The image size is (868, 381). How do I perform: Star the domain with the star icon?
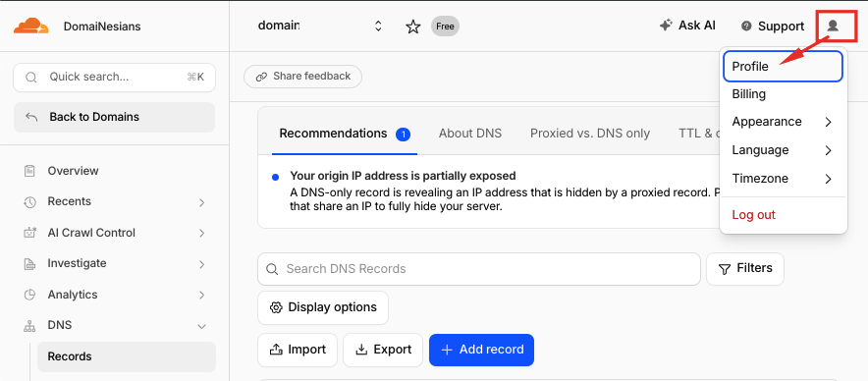tap(413, 27)
